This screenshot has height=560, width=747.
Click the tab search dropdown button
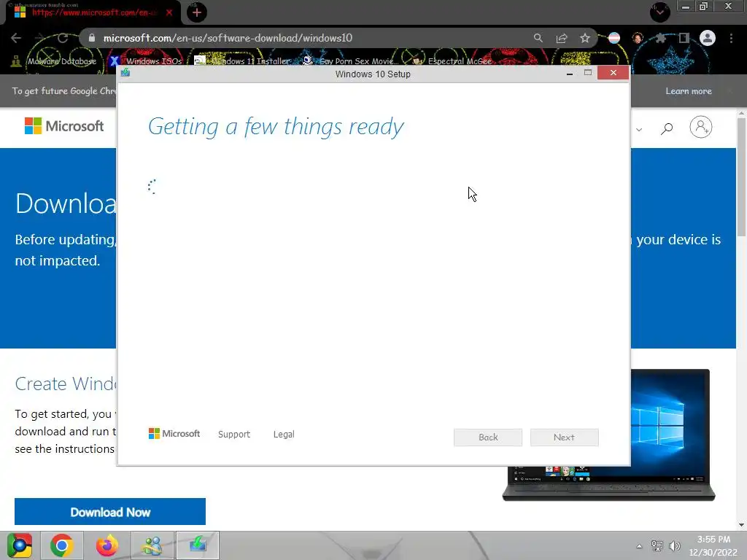(x=659, y=12)
